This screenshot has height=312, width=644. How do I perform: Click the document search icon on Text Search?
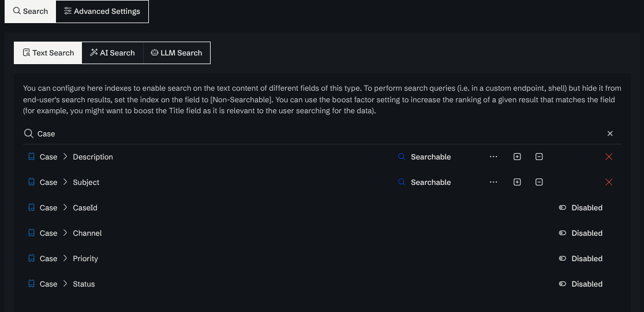pyautogui.click(x=27, y=52)
